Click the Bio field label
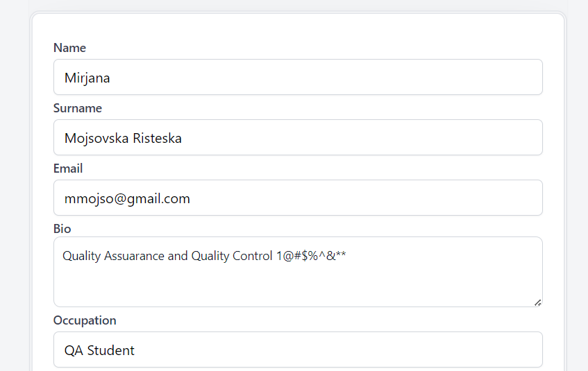Screen dimensions: 588x371 tap(62, 229)
